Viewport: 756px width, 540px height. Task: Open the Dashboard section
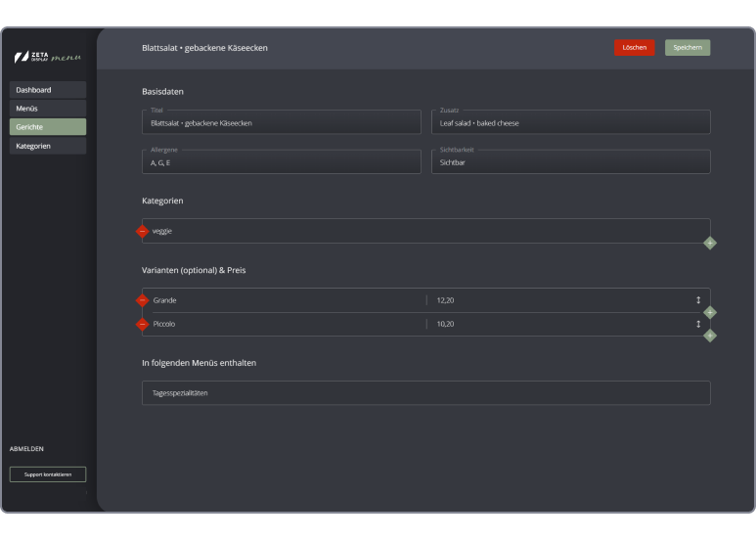point(48,90)
